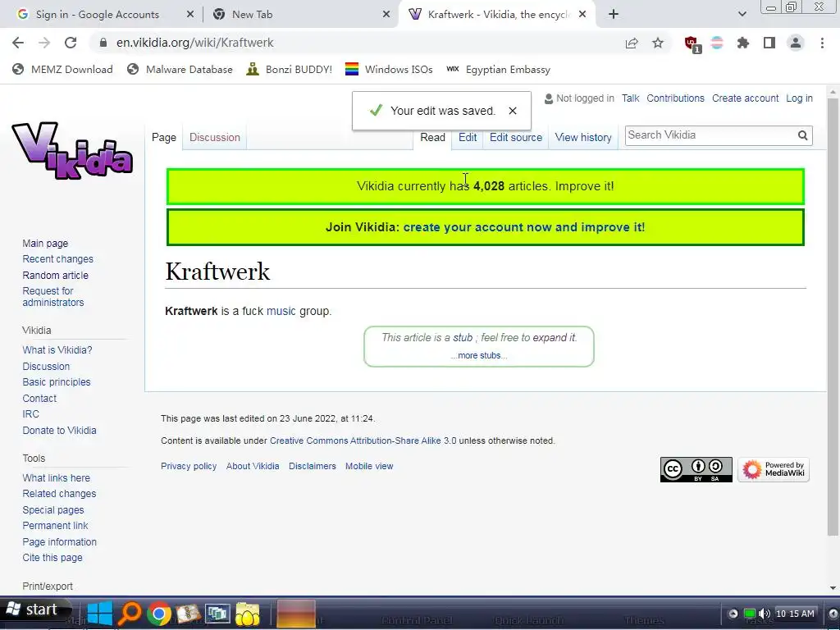Image resolution: width=840 pixels, height=630 pixels.
Task: Open the Contributions link
Action: point(675,98)
